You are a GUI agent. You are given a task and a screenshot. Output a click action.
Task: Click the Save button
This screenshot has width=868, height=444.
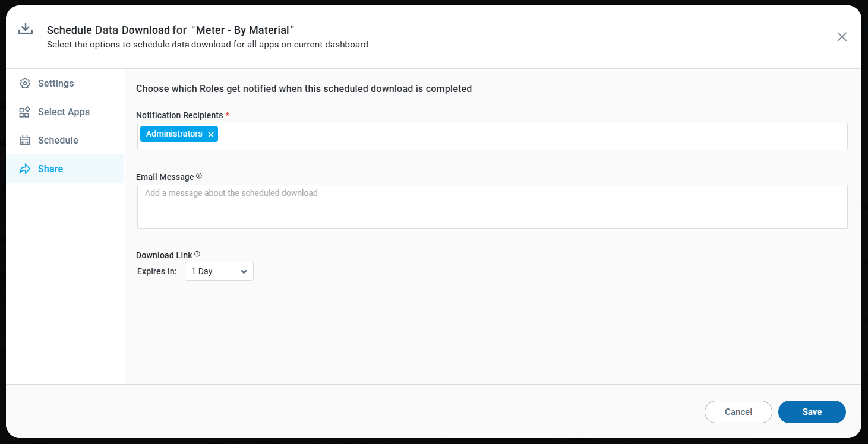coord(812,412)
